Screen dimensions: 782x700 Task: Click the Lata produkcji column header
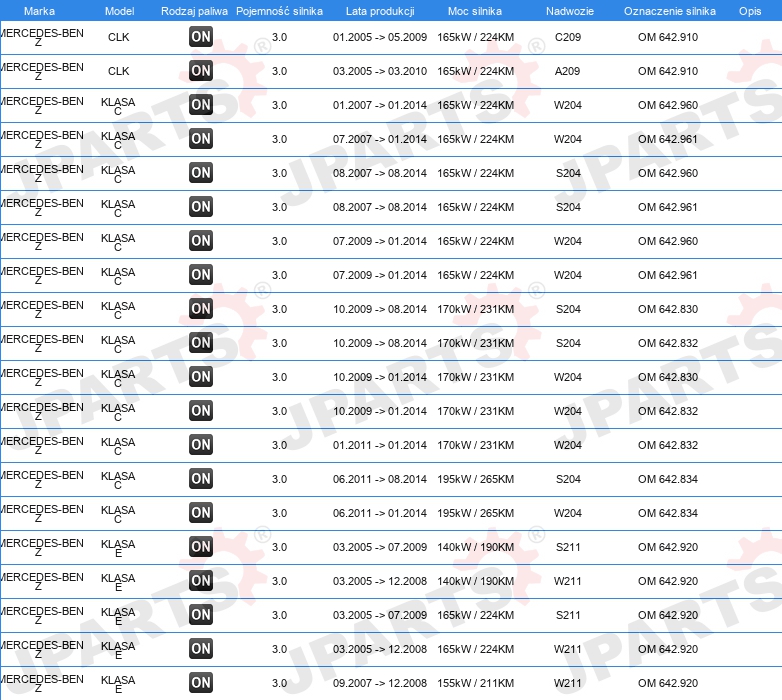(x=380, y=11)
